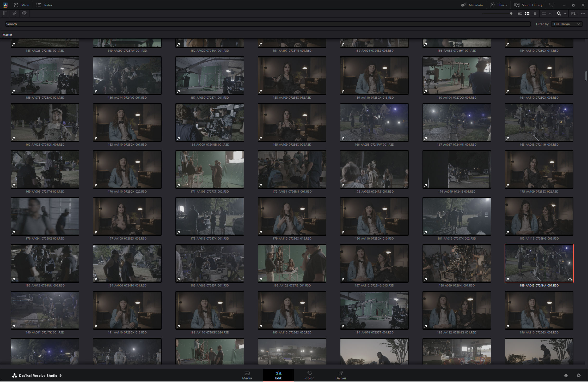Click the DaVinci Resolve logo icon
The image size is (588, 382).
click(5, 5)
